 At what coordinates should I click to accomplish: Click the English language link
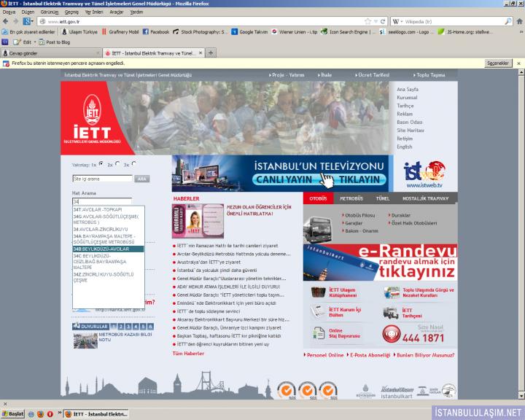point(405,147)
